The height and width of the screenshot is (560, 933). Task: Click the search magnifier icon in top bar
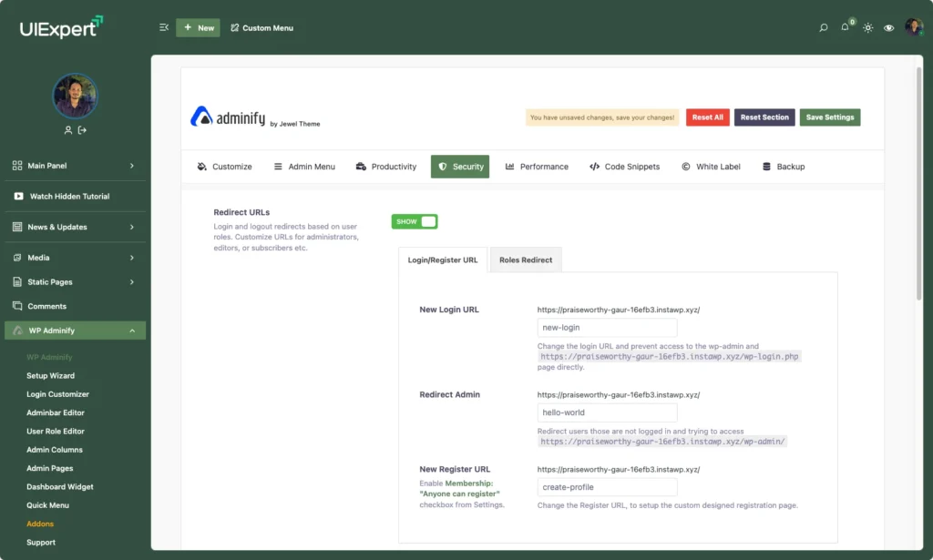pos(824,28)
